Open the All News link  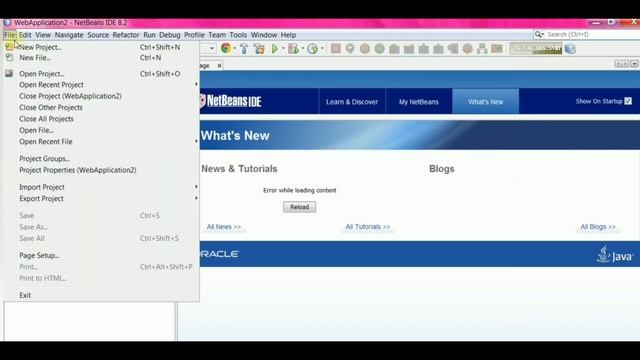[x=224, y=227]
